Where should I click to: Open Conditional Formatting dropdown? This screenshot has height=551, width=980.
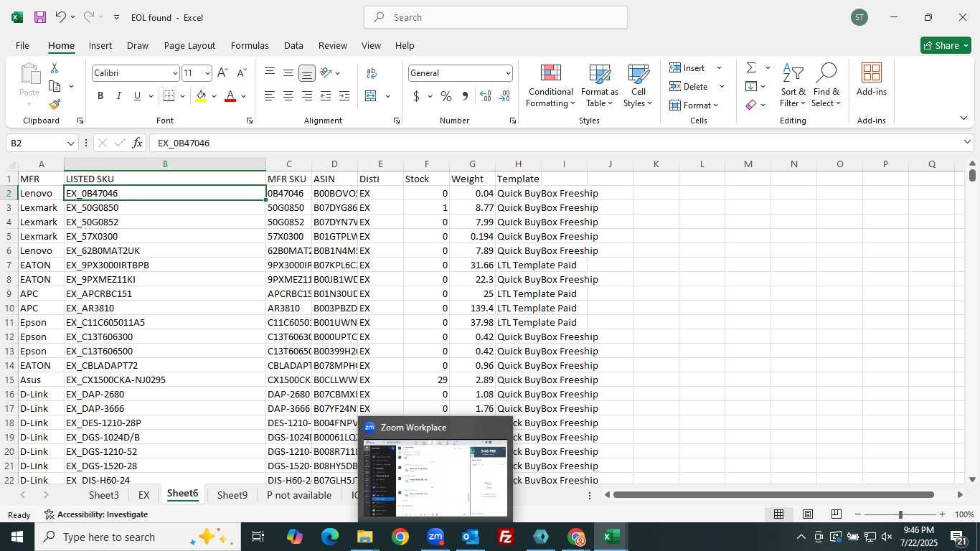pos(551,85)
